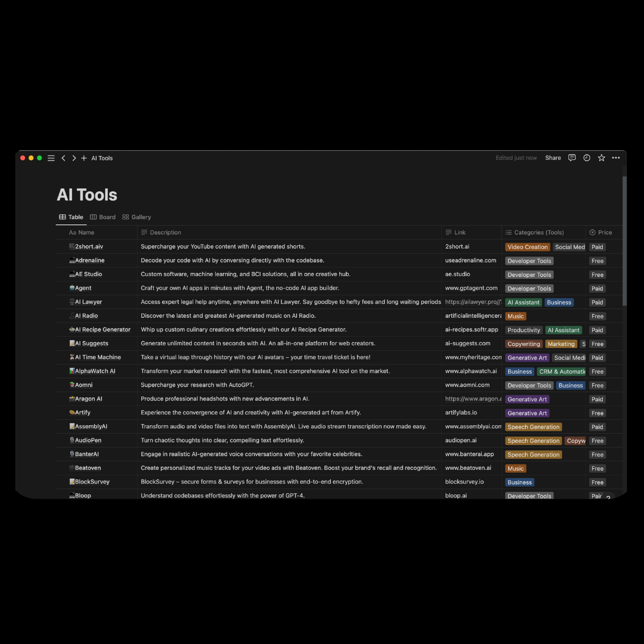Favorite this page with the star

601,157
